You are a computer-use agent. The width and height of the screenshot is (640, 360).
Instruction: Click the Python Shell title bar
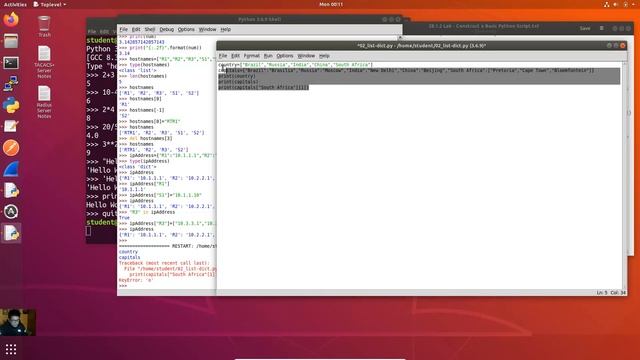click(260, 19)
